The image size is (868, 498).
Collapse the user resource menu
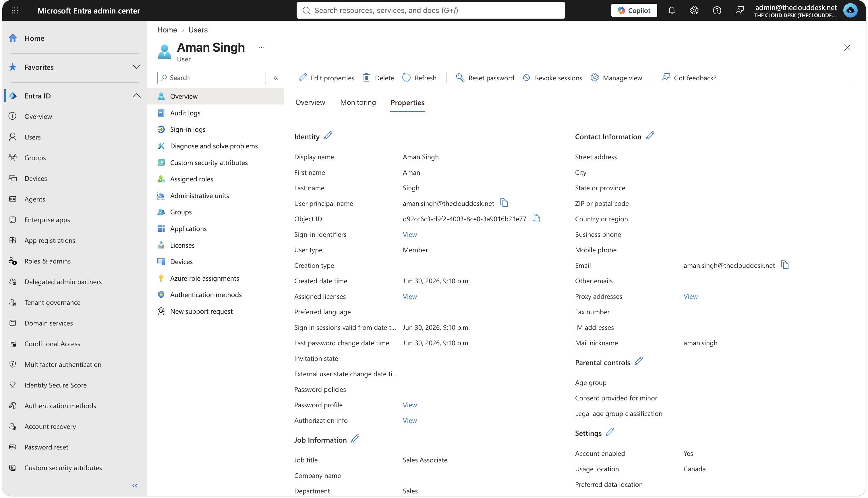click(276, 78)
